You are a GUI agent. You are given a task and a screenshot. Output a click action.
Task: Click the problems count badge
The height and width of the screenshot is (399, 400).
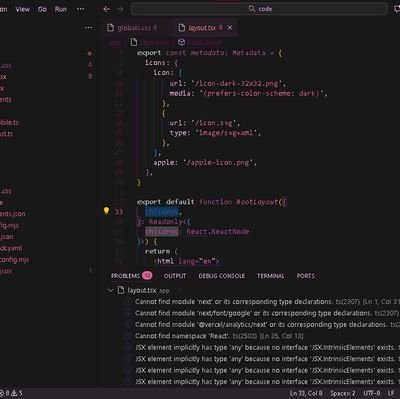(147, 276)
